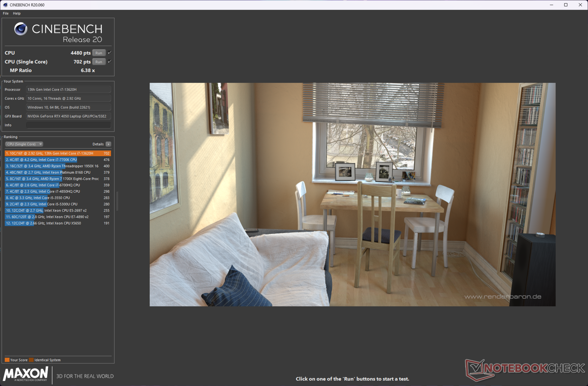Screen dimensions: 588x386
Task: Click the Identical System legend square
Action: click(x=31, y=360)
